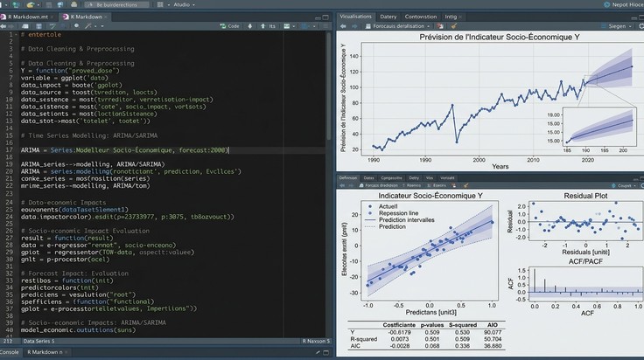The image size is (644, 360).
Task: Click the find magnifier icon in editor toolbar
Action: tap(76, 26)
